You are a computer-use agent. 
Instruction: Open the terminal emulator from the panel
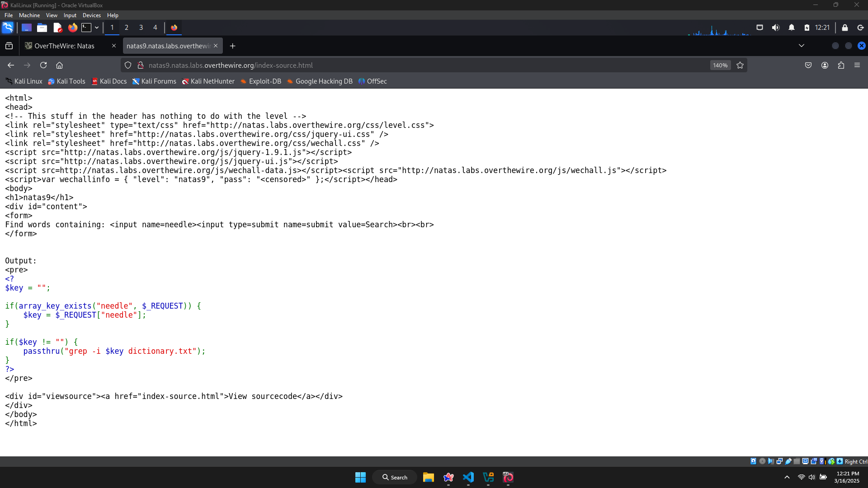[86, 28]
